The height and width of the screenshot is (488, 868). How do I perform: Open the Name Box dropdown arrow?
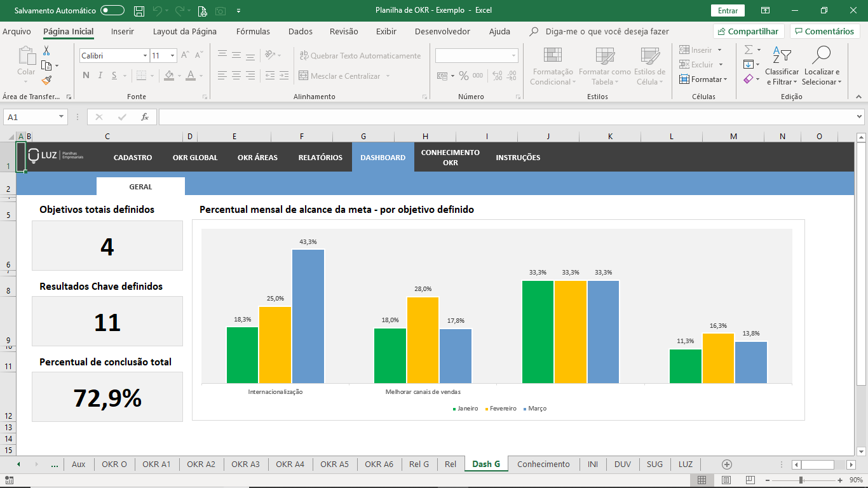62,117
